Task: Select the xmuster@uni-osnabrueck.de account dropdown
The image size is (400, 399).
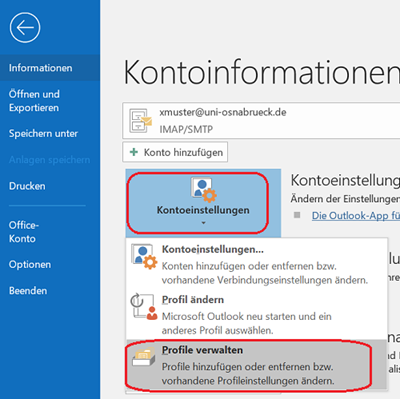Action: tap(261, 121)
